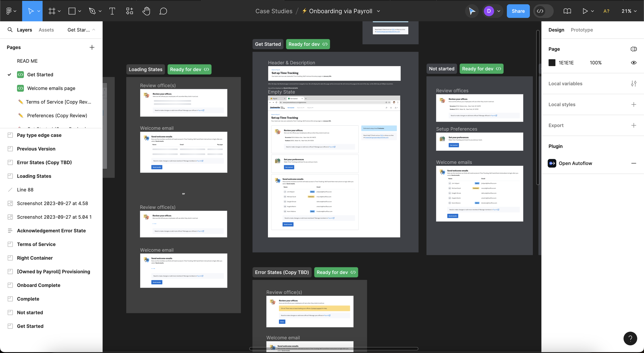Expand file name options chevron
This screenshot has width=644, height=353.
point(378,11)
